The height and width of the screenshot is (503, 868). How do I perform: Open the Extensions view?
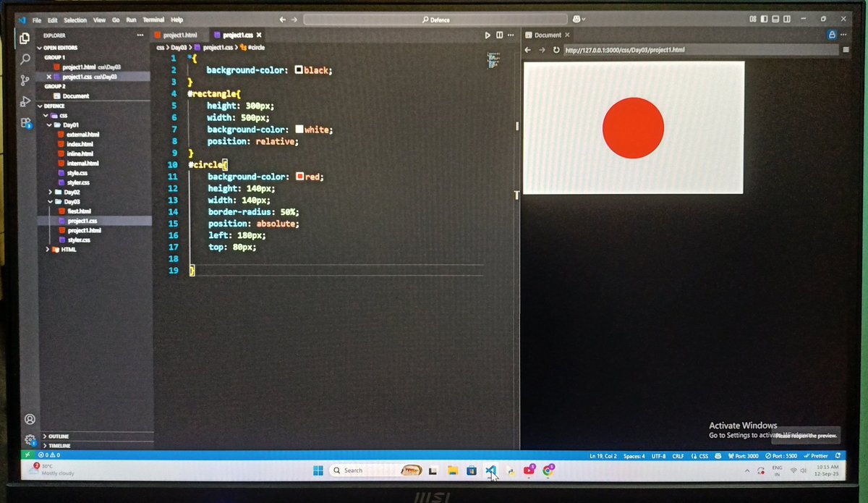[26, 123]
